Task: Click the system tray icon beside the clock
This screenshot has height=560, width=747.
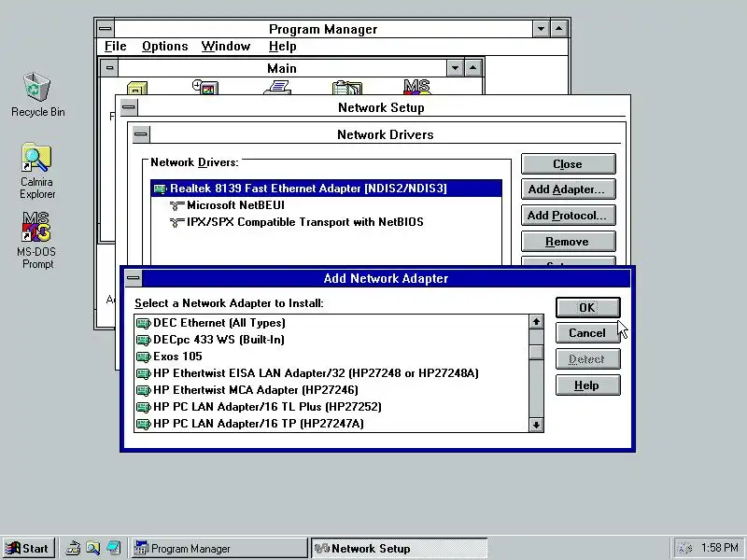Action: (x=684, y=548)
